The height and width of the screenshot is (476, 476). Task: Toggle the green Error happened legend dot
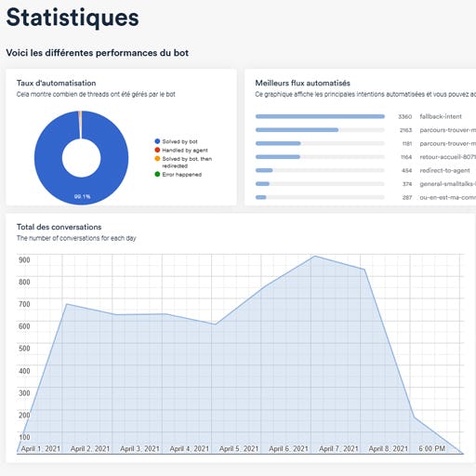(157, 174)
